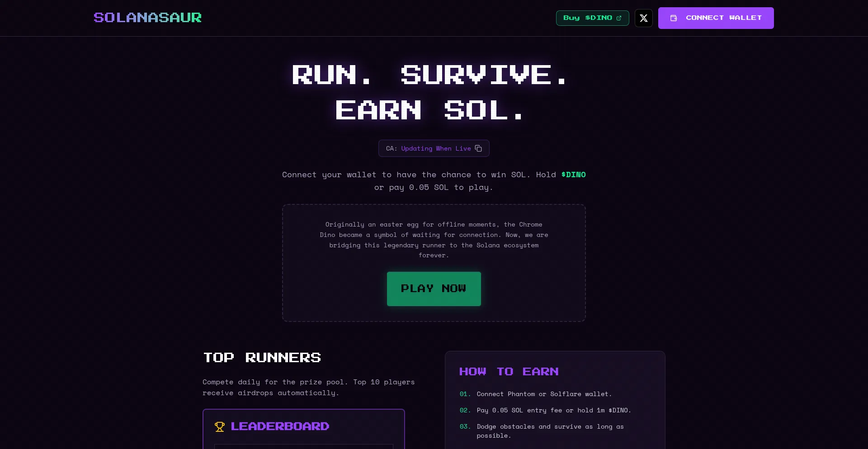Select step 03 about dodging obstacles

pyautogui.click(x=550, y=430)
